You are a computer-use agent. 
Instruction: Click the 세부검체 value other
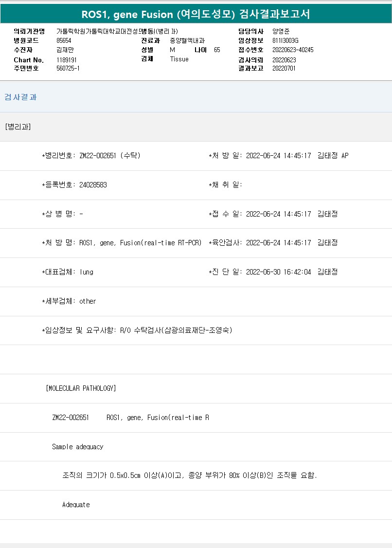tap(88, 301)
